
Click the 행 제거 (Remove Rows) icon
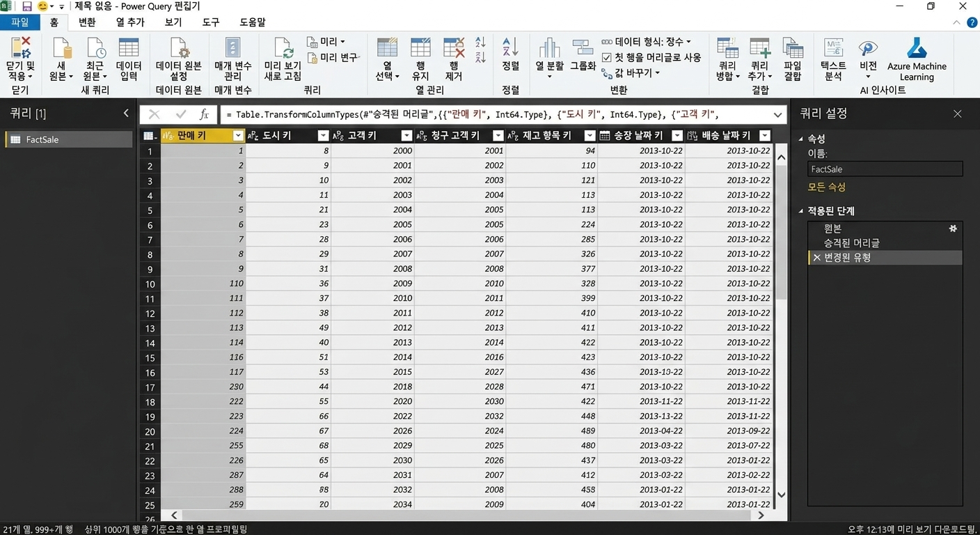(454, 47)
